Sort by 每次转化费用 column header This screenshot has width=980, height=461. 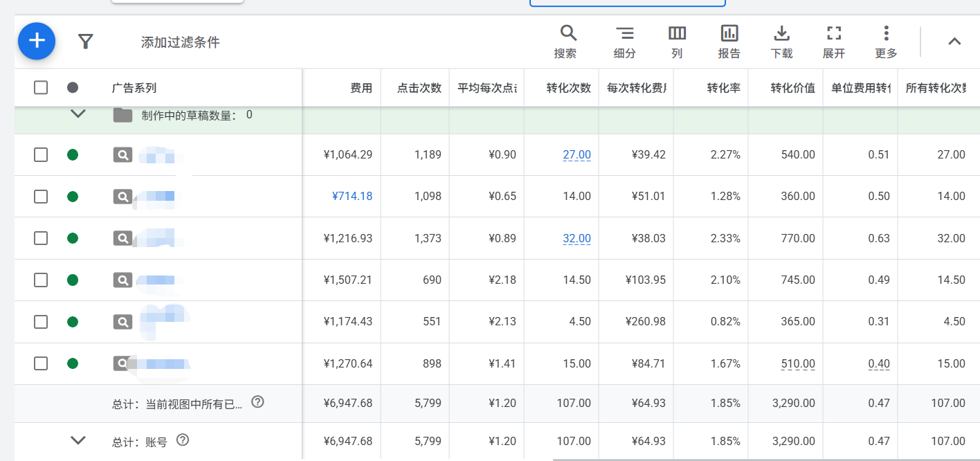pyautogui.click(x=637, y=88)
